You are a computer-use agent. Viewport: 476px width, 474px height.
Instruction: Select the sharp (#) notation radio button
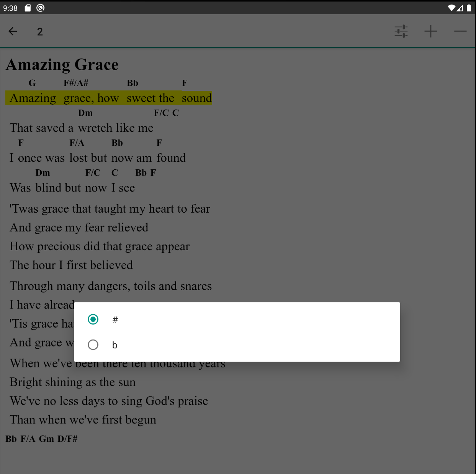coord(93,319)
